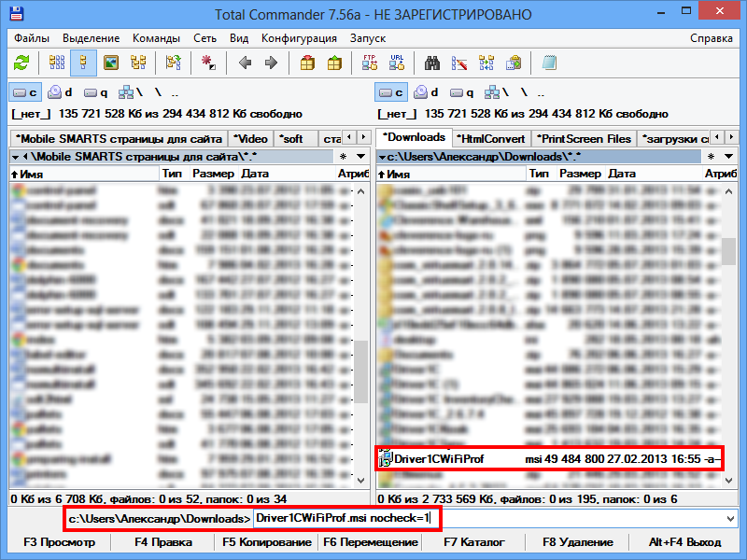The width and height of the screenshot is (747, 560).
Task: Click F8 Удаление button
Action: [x=578, y=542]
